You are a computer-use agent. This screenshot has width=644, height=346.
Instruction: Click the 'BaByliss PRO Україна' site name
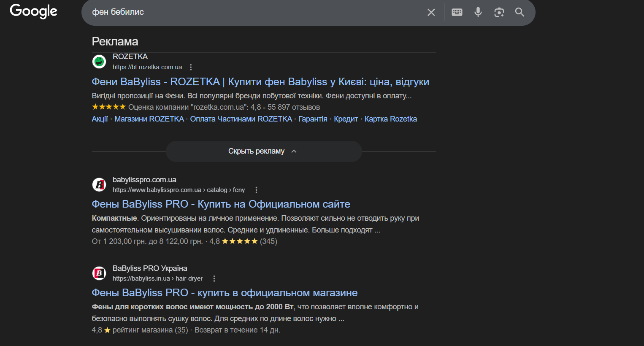point(150,268)
